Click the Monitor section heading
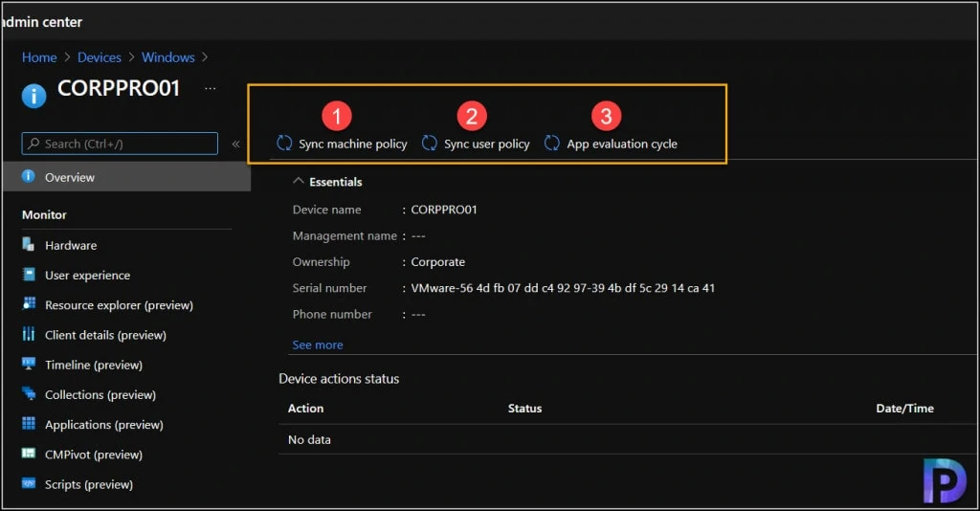The width and height of the screenshot is (980, 511). (44, 215)
